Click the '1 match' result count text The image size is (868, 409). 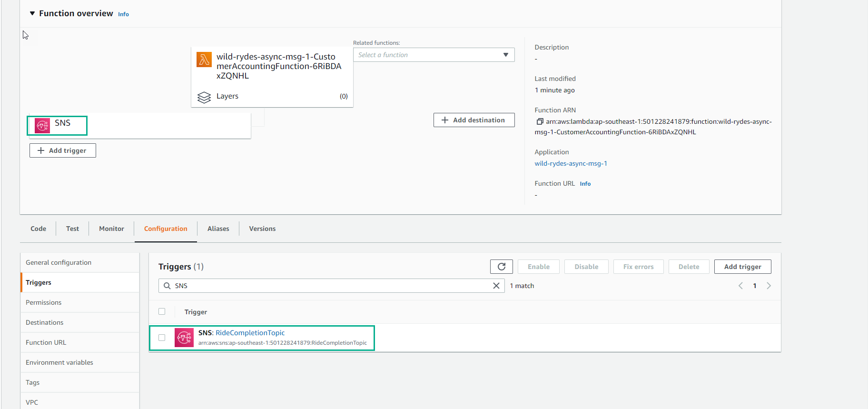522,286
